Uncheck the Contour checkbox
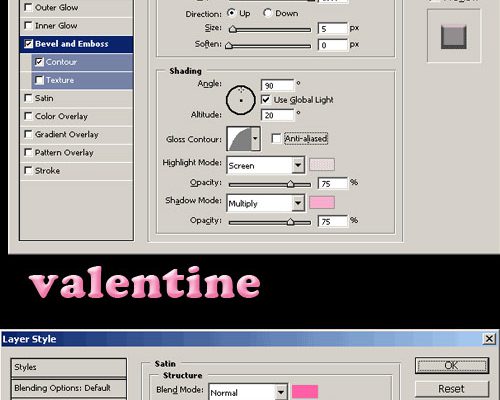Image resolution: width=500 pixels, height=400 pixels. [39, 62]
